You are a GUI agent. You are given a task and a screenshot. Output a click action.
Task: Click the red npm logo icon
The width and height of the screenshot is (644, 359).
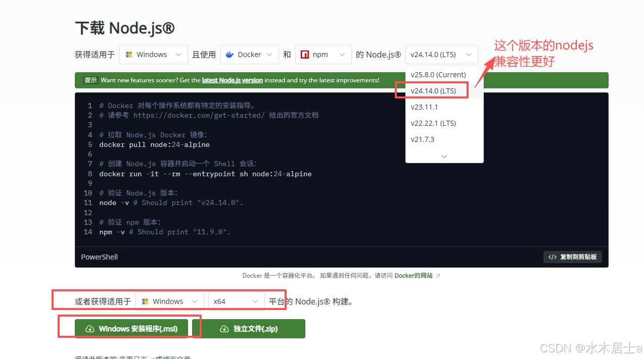tap(305, 55)
